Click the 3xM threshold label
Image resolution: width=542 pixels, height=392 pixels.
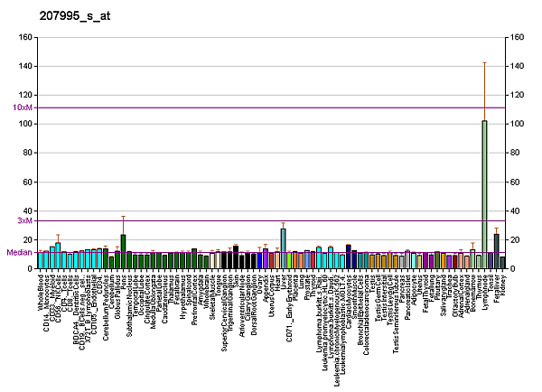pyautogui.click(x=25, y=220)
